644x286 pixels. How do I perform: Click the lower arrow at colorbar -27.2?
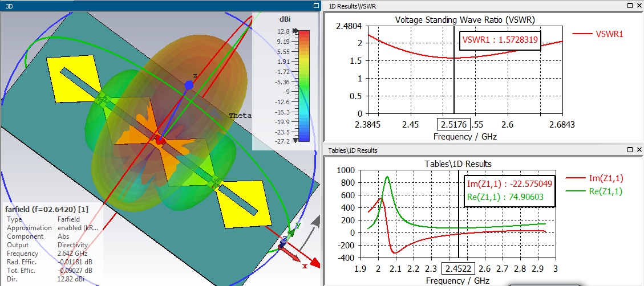coord(295,140)
